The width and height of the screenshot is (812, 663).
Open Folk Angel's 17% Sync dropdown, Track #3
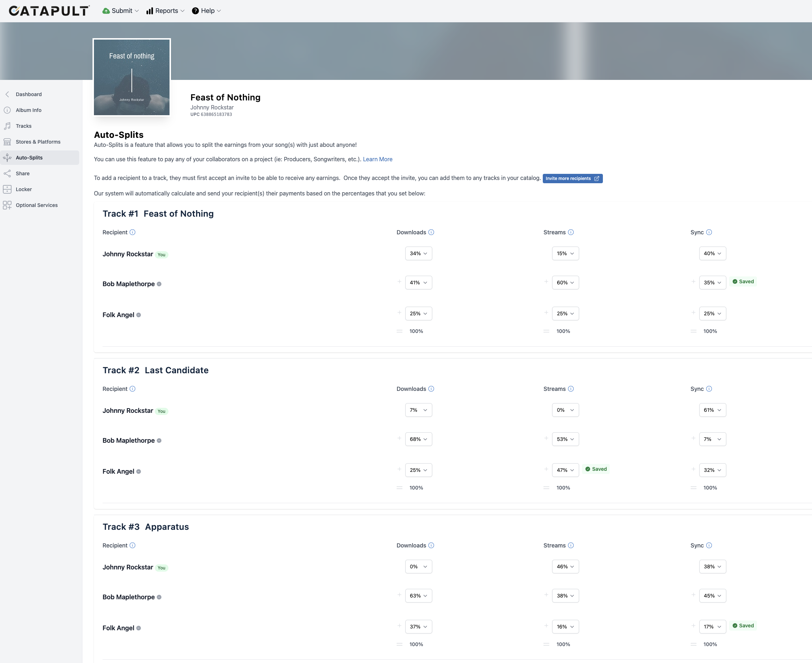(x=713, y=627)
